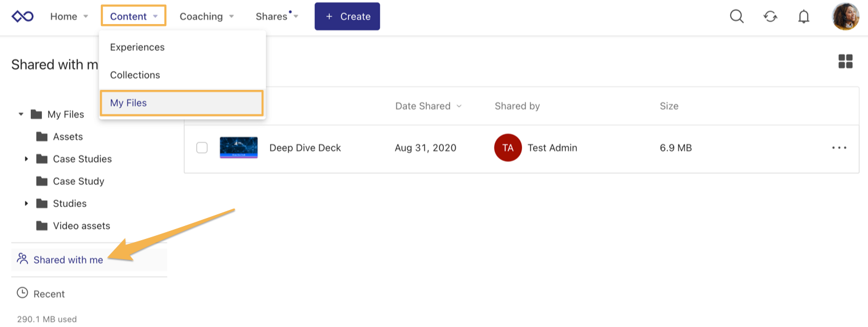This screenshot has height=327, width=868.
Task: Switch to grid view layout icon
Action: [845, 62]
